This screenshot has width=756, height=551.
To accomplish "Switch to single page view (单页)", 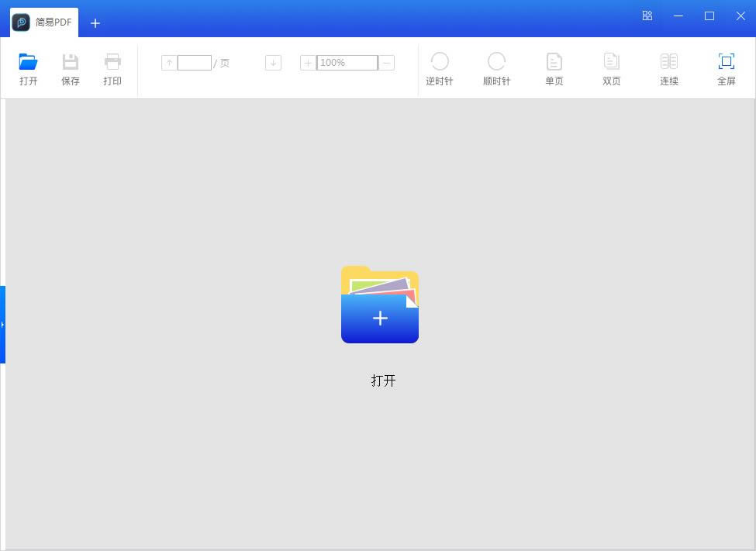I will (554, 69).
